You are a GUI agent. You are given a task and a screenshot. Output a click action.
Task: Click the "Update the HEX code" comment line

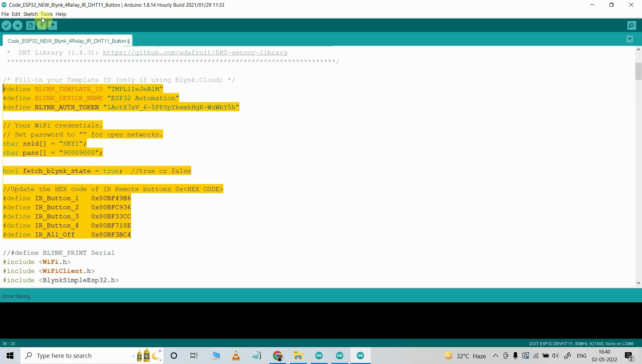click(113, 189)
